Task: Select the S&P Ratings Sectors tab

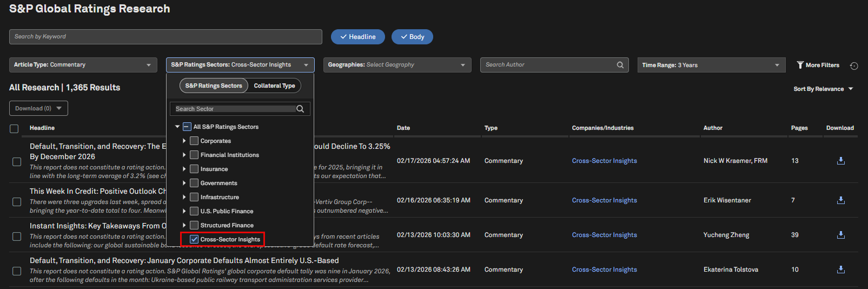Action: (214, 86)
